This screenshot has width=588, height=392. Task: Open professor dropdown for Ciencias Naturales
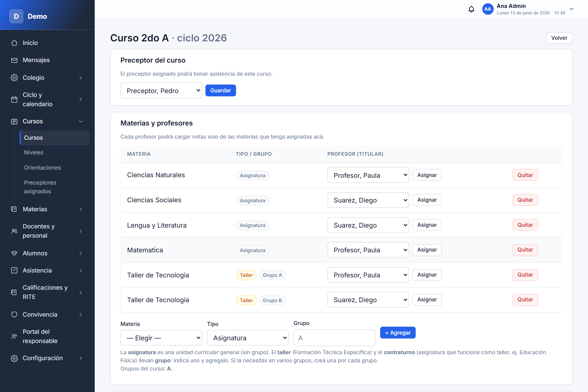pos(368,175)
